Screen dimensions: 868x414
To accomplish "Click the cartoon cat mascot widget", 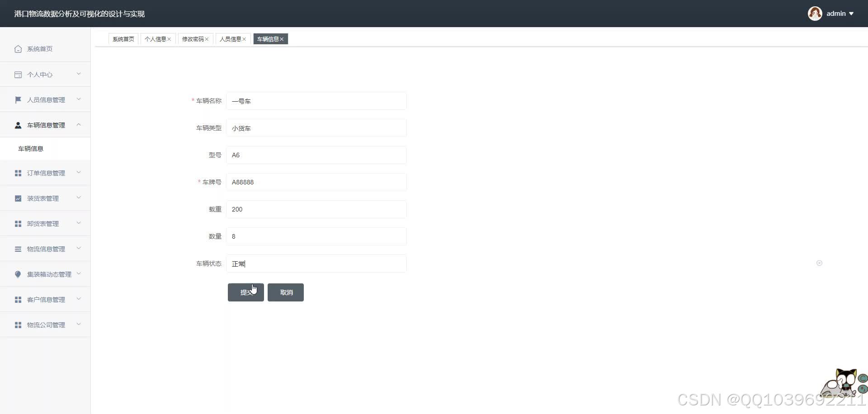I will 844,383.
